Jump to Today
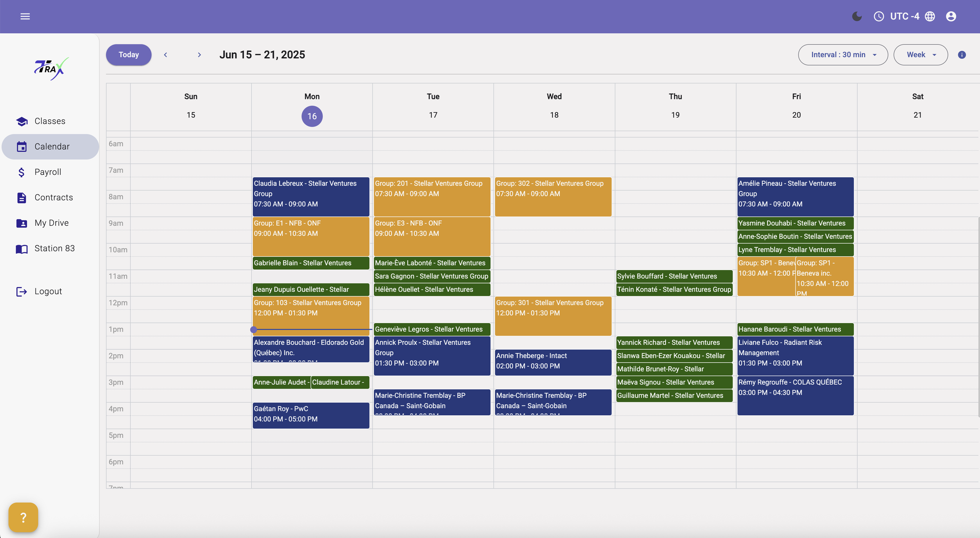The image size is (980, 538). pyautogui.click(x=129, y=55)
